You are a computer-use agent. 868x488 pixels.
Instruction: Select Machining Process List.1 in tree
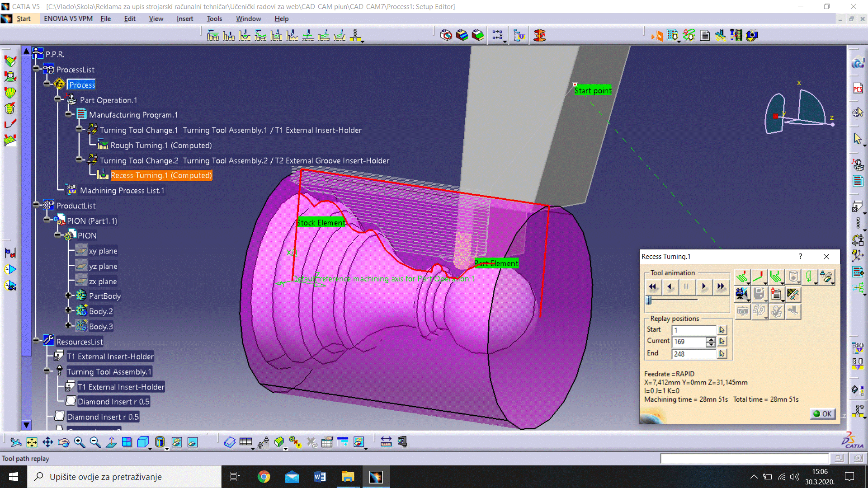coord(122,190)
